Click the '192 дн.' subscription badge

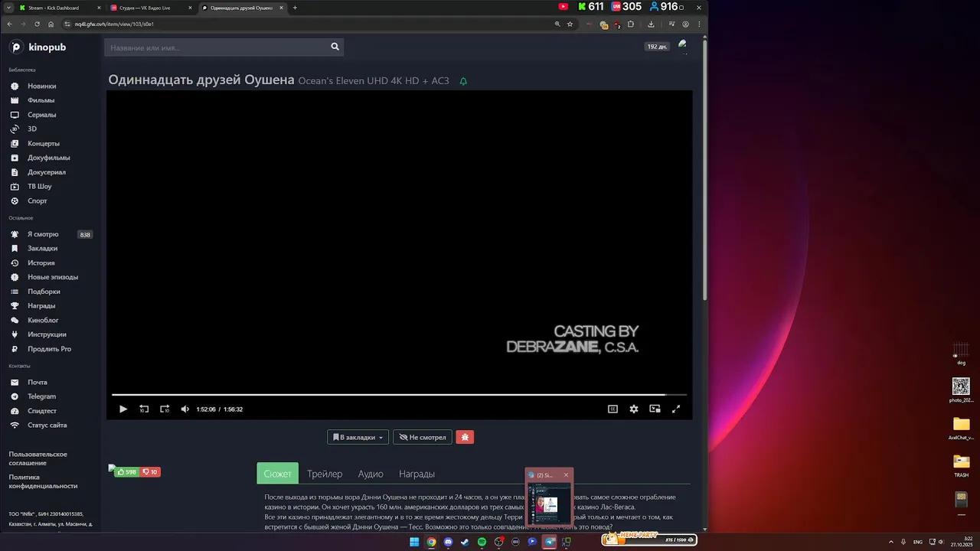[657, 47]
